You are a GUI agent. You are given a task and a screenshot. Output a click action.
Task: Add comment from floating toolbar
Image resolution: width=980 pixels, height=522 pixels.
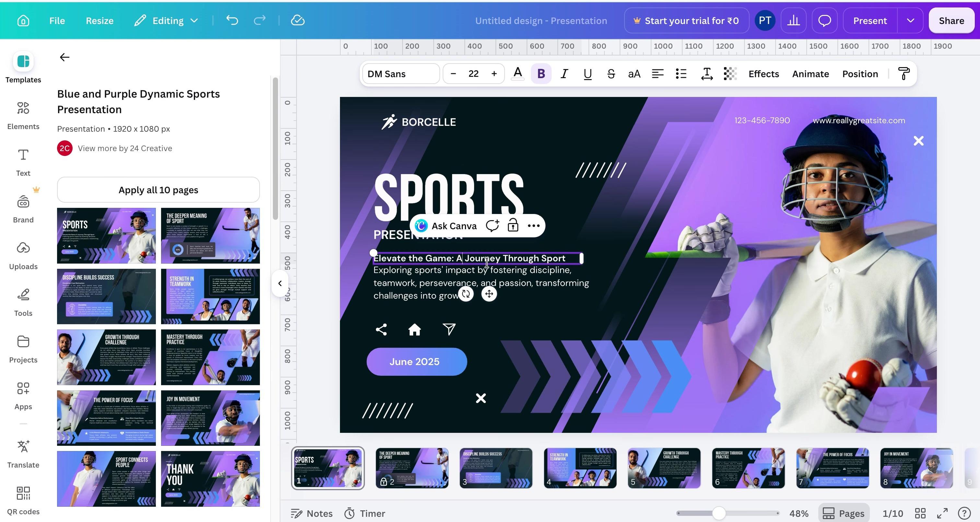point(492,226)
